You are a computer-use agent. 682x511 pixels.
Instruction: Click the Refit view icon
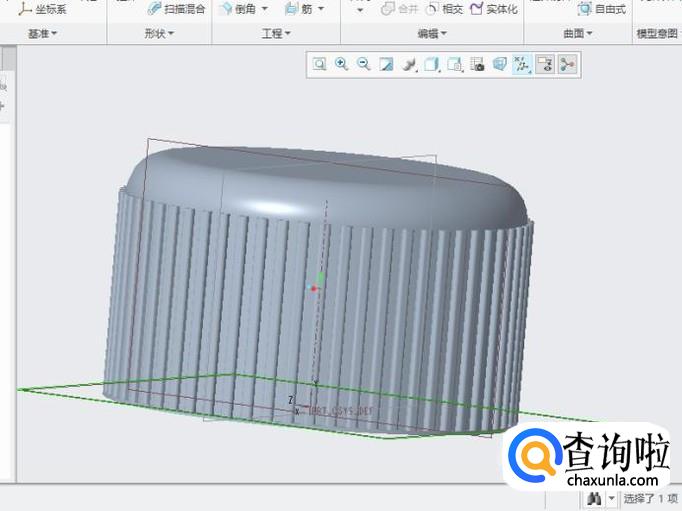click(x=320, y=64)
